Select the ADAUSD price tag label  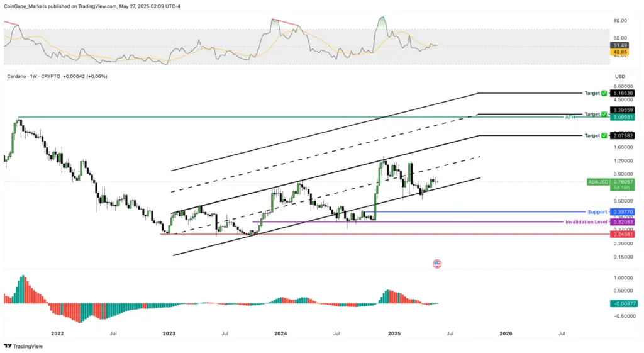597,182
